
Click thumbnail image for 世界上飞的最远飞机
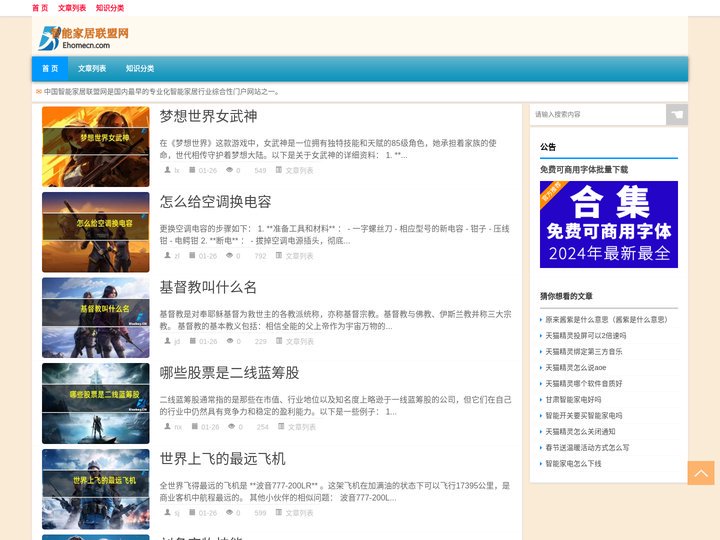(x=96, y=489)
